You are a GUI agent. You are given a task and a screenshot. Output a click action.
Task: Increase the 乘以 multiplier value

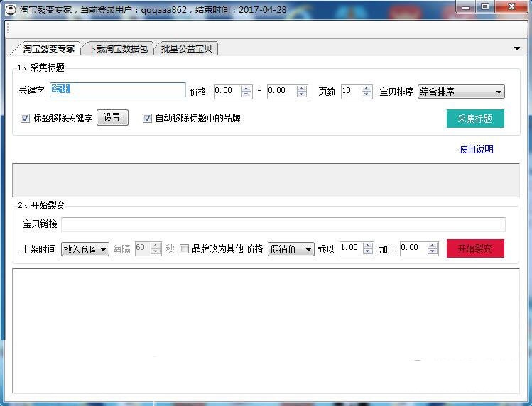point(368,246)
